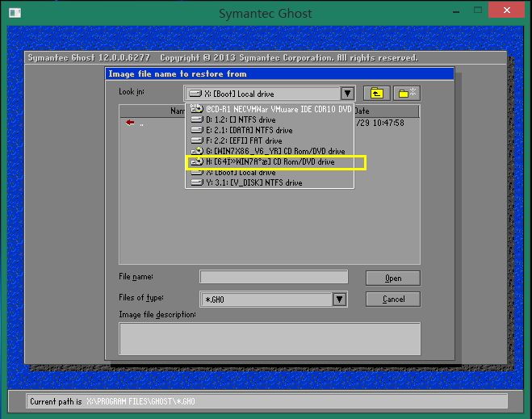Viewport: 532px width, 419px height.
Task: Click the DVD icon beside @CD-R1 entry
Action: 197,108
